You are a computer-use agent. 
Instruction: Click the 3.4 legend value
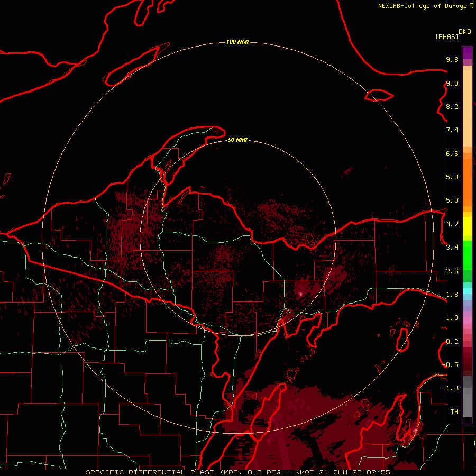(x=452, y=248)
